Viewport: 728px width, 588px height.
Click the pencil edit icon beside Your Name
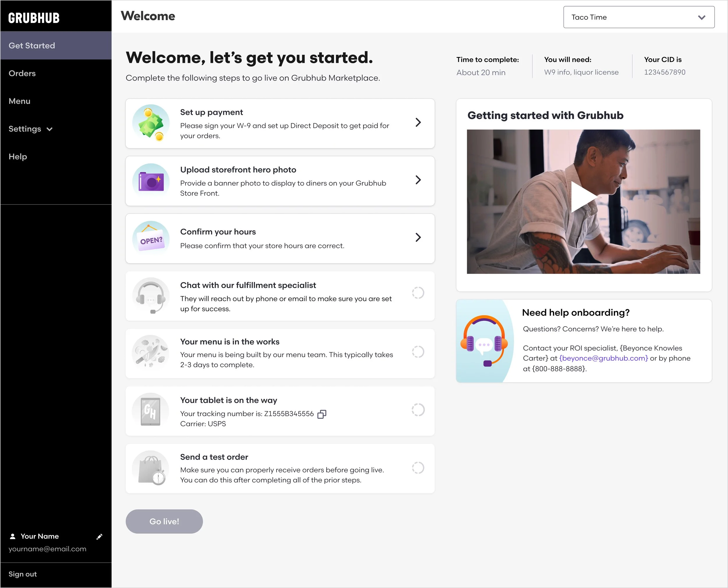(x=99, y=537)
